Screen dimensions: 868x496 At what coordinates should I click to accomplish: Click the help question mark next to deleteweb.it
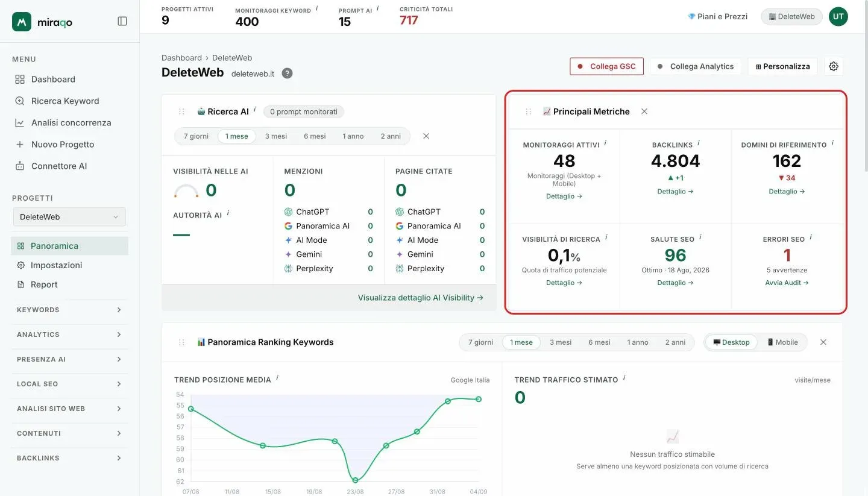click(288, 74)
